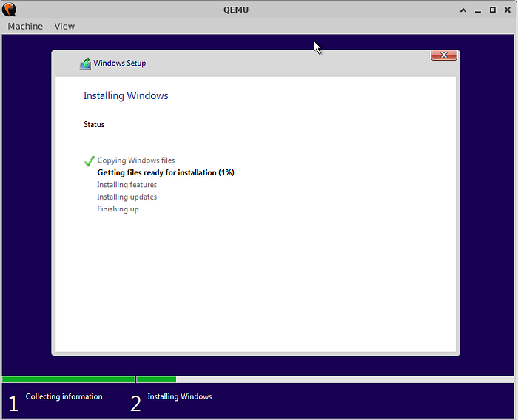518x420 pixels.
Task: Click the 'Collecting information' step label
Action: 64,396
